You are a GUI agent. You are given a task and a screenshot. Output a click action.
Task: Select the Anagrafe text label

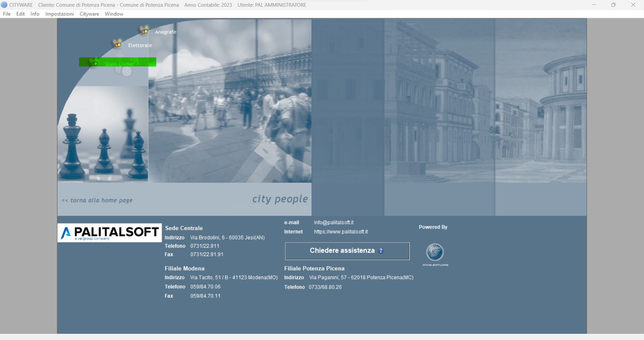coord(165,32)
